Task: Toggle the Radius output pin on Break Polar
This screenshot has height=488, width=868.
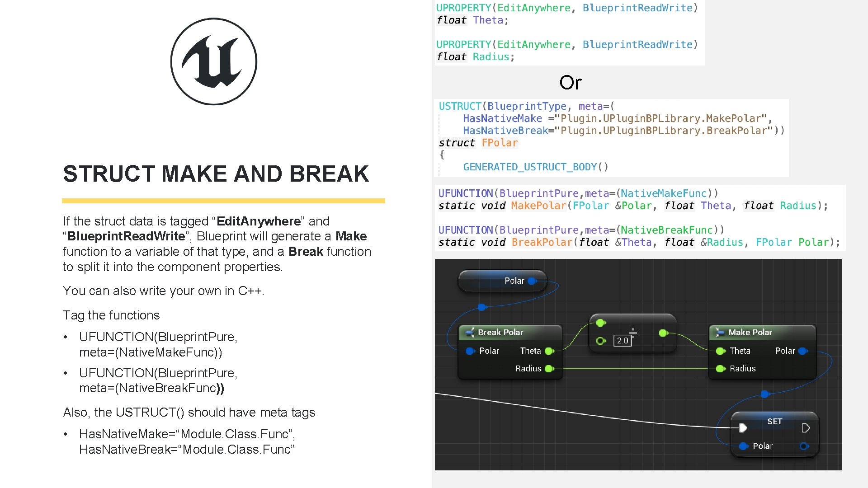Action: click(549, 369)
